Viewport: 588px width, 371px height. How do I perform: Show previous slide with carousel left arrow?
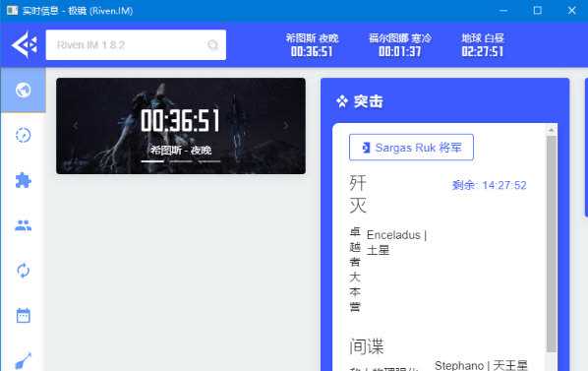coord(76,126)
